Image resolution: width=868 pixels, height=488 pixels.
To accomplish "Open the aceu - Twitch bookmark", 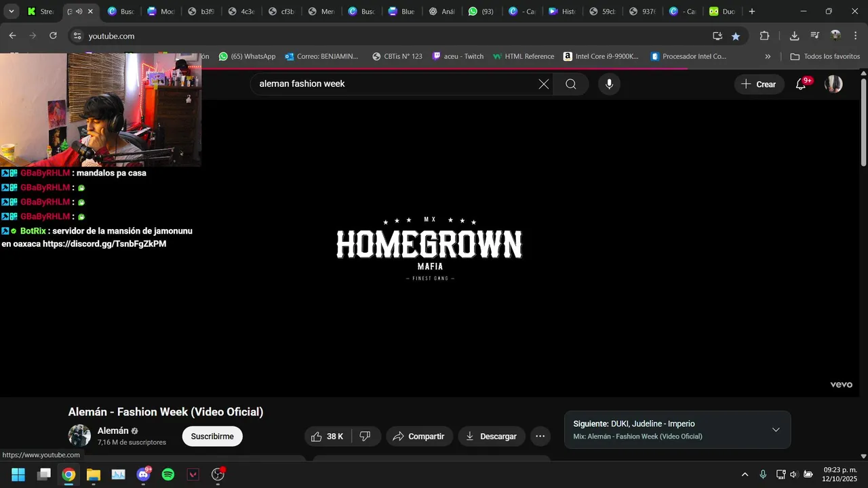I will (458, 56).
